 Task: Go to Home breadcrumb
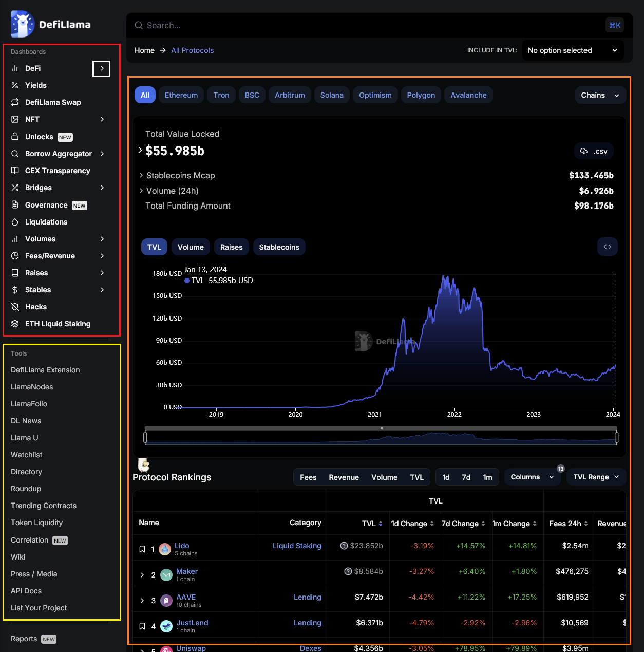[144, 50]
